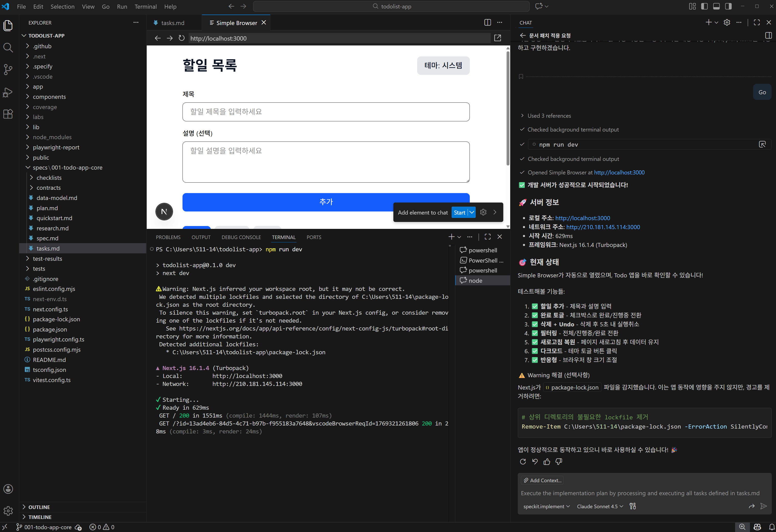
Task: Reload the Simple Browser page
Action: coord(181,38)
